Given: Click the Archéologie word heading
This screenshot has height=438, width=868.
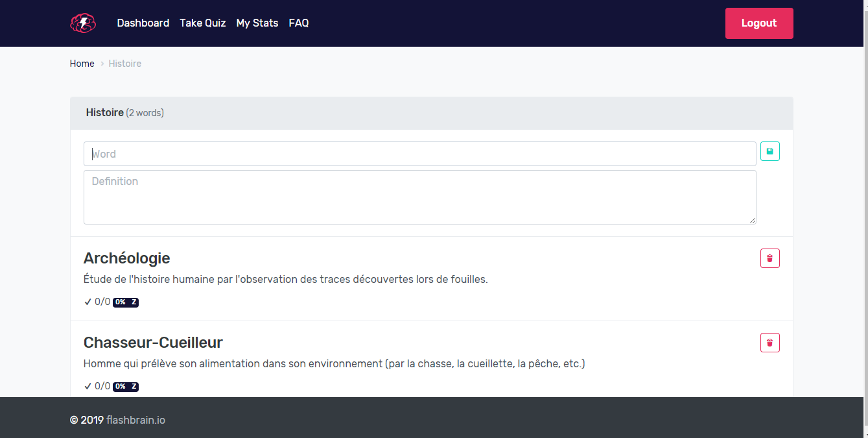Looking at the screenshot, I should (x=126, y=258).
